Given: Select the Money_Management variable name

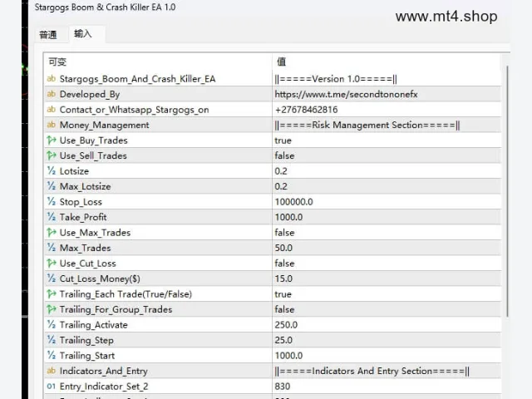Looking at the screenshot, I should pos(104,126).
